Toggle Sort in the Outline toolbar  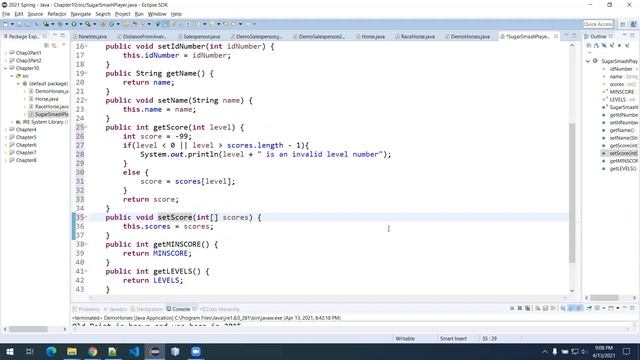coord(596,45)
